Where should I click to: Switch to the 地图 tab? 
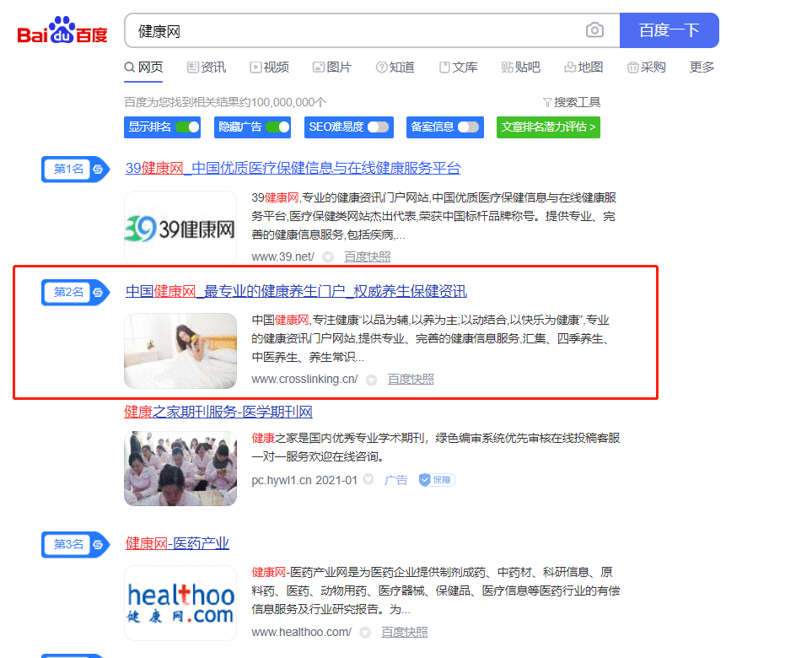[x=583, y=67]
